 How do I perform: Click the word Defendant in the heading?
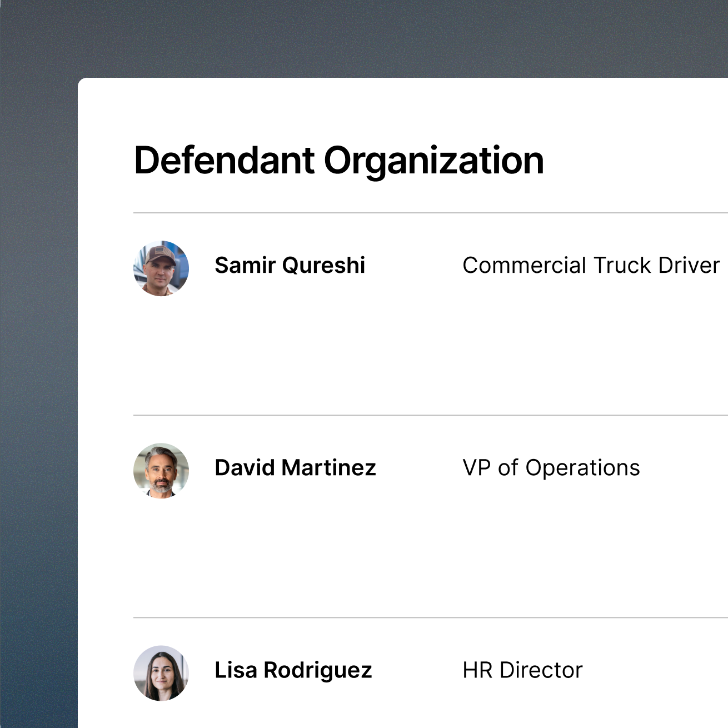coord(225,161)
